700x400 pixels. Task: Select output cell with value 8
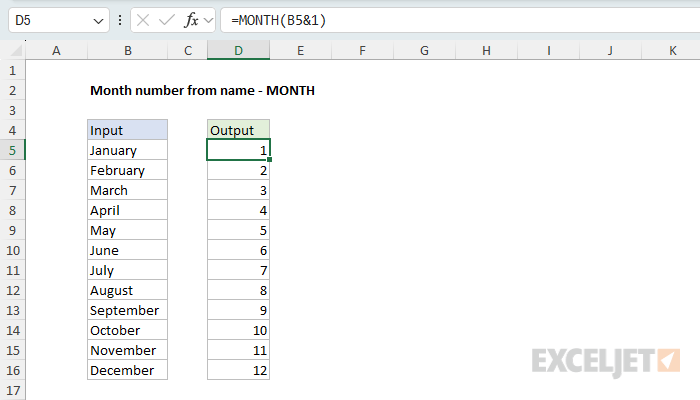(x=238, y=290)
